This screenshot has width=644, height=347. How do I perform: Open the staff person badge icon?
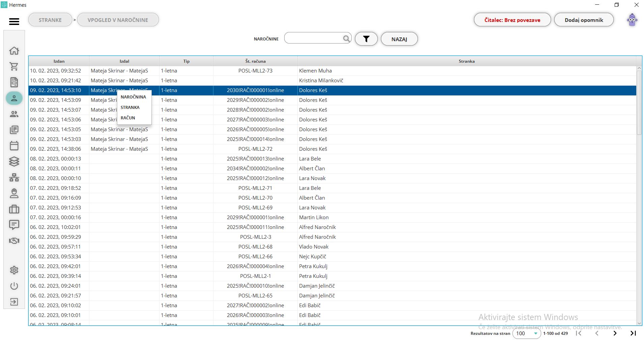[x=14, y=193]
